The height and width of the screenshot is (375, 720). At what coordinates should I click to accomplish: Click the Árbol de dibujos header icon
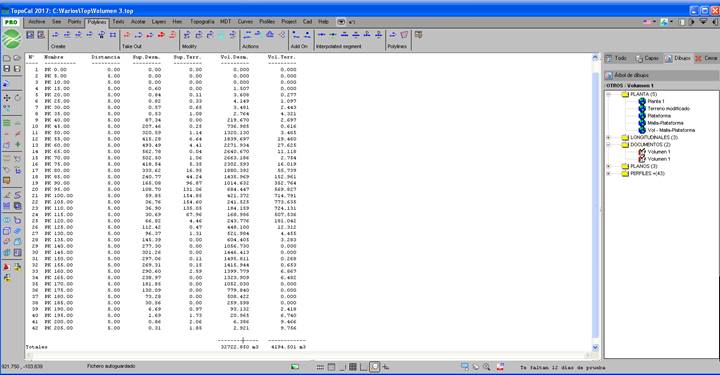pyautogui.click(x=609, y=75)
